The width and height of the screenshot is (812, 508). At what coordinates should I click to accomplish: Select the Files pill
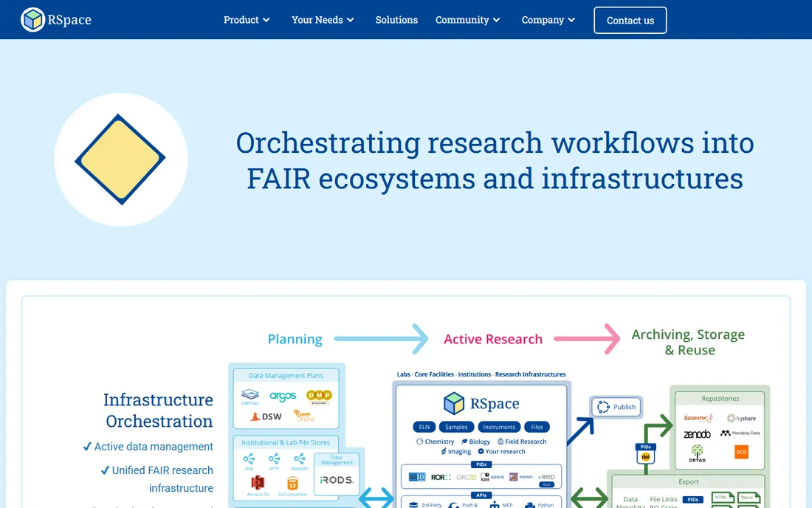pos(537,428)
